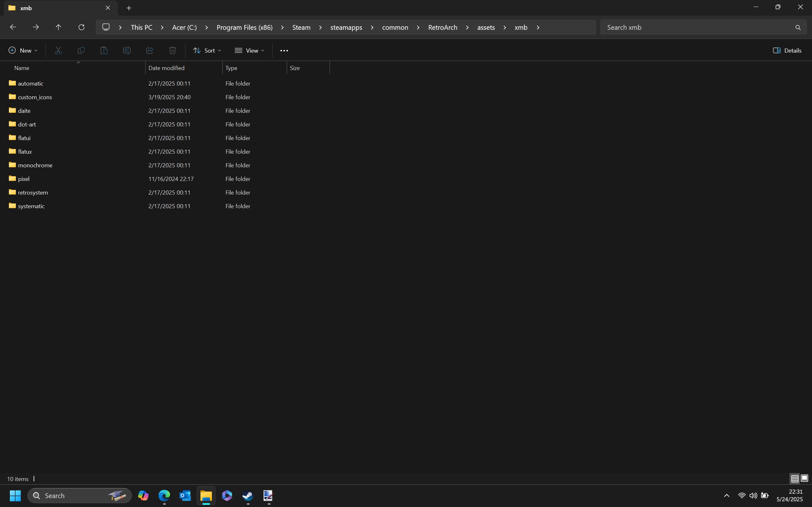
Task: Add a new tab with plus button
Action: (129, 8)
